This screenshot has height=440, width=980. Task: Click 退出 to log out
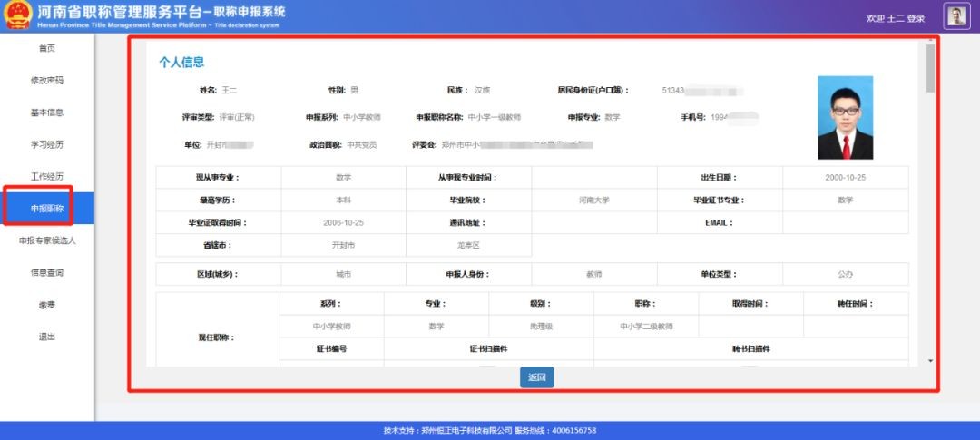click(47, 337)
